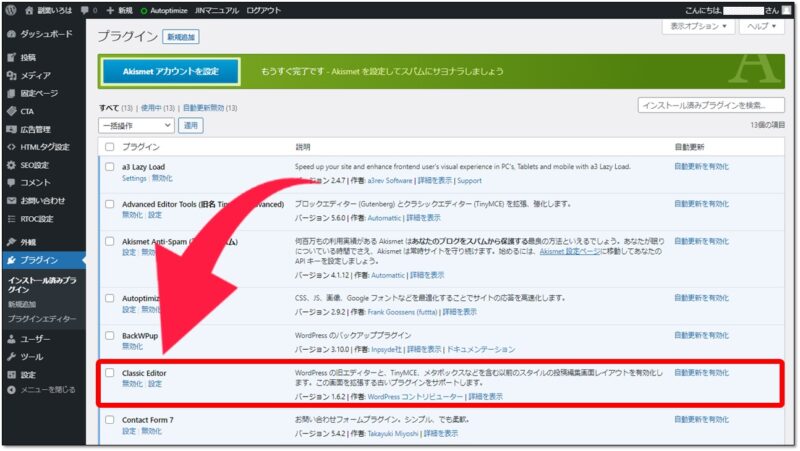Check the Akismet Anti-Spam checkbox
The width and height of the screenshot is (800, 451).
[110, 241]
